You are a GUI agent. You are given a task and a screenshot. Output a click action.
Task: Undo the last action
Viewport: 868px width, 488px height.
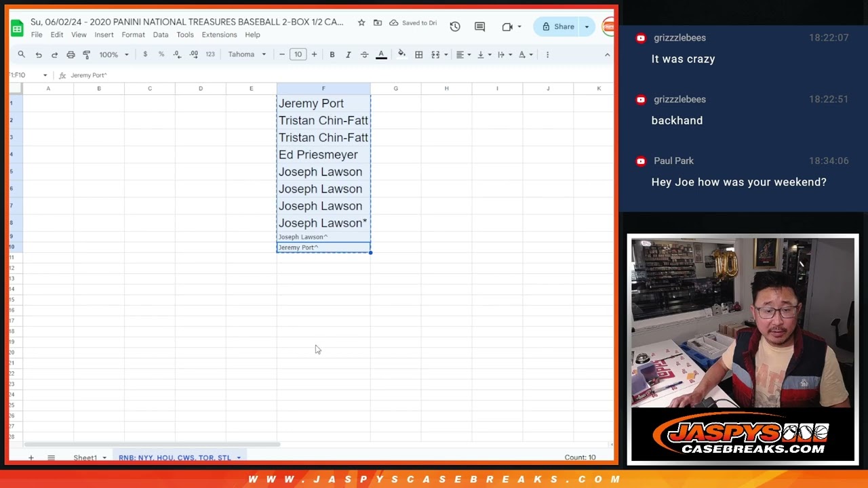click(39, 54)
